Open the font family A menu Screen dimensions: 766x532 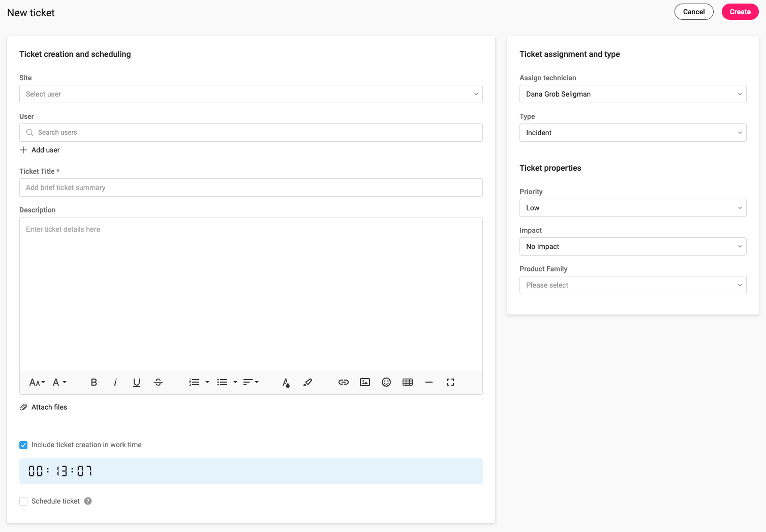click(x=59, y=382)
